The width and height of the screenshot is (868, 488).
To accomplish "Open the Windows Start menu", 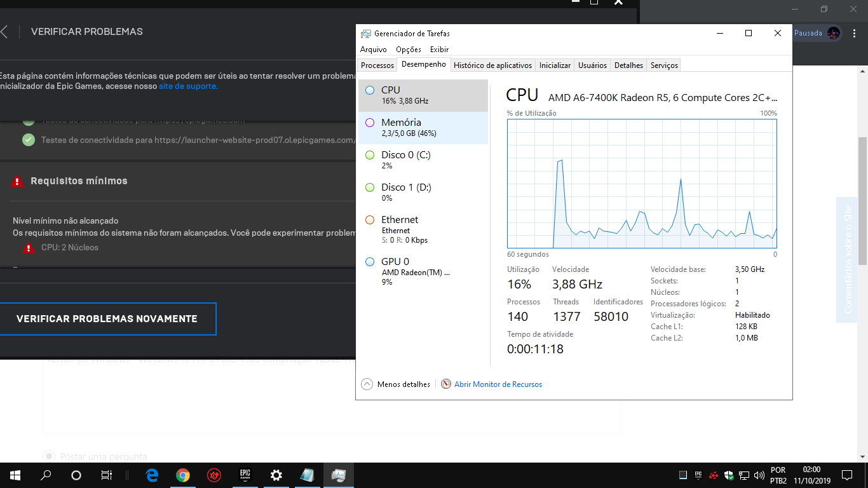I will click(15, 475).
